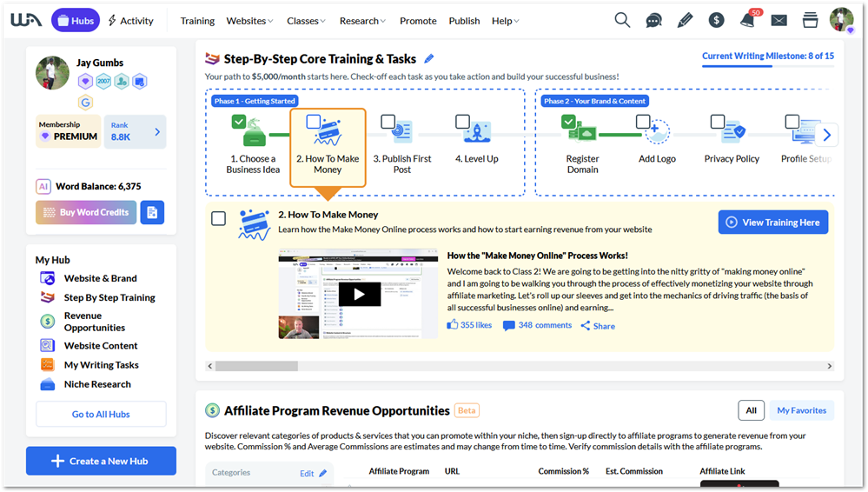Click Website Content magnifier icon
This screenshot has height=492, width=868.
coord(48,346)
